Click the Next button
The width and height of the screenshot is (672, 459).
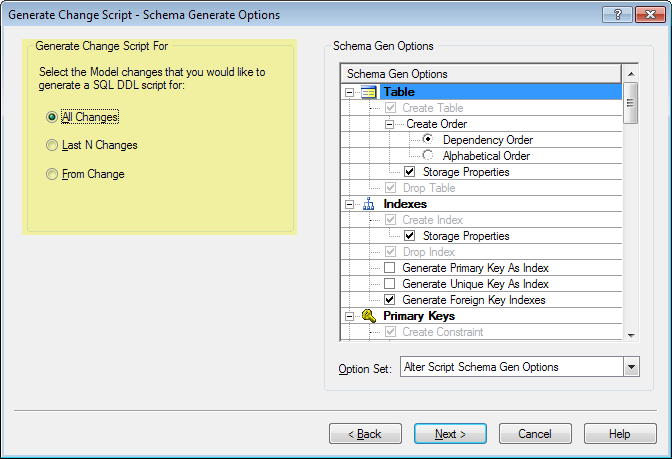450,434
